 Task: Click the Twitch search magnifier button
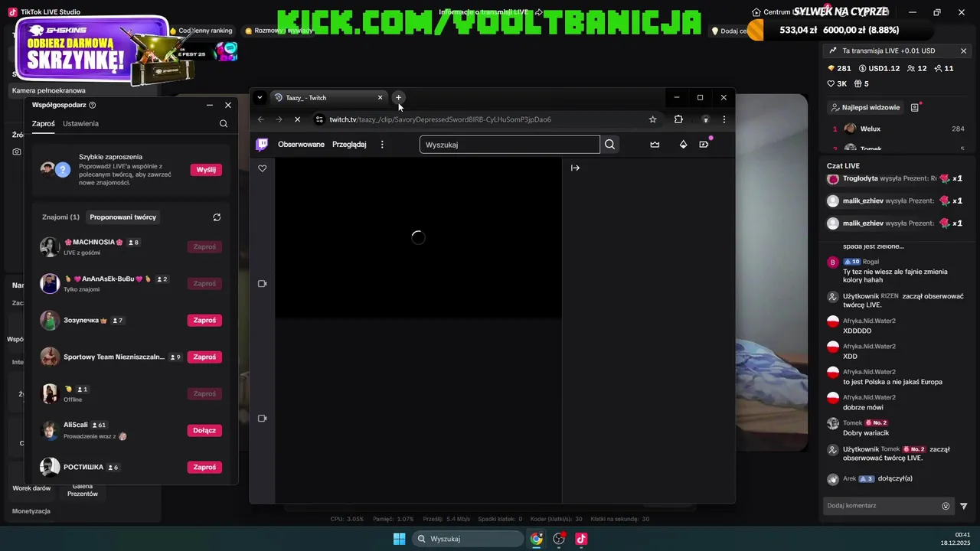609,144
